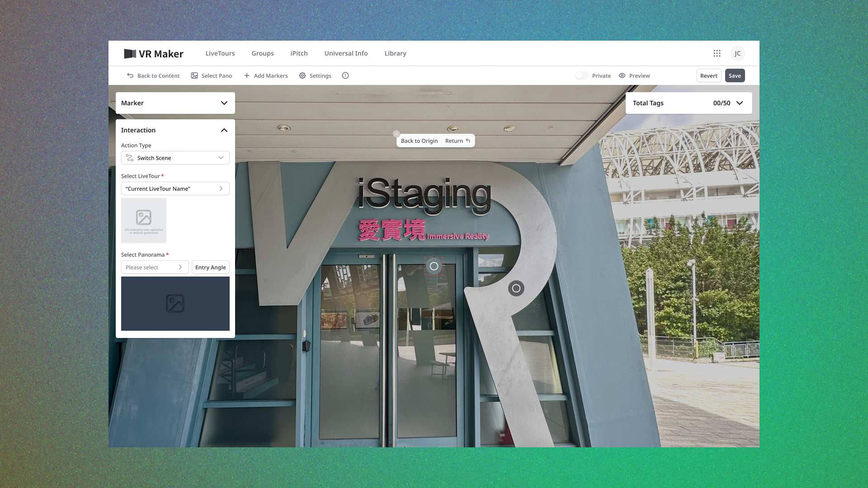Click the LiveTour thumbnail placeholder

tap(144, 221)
